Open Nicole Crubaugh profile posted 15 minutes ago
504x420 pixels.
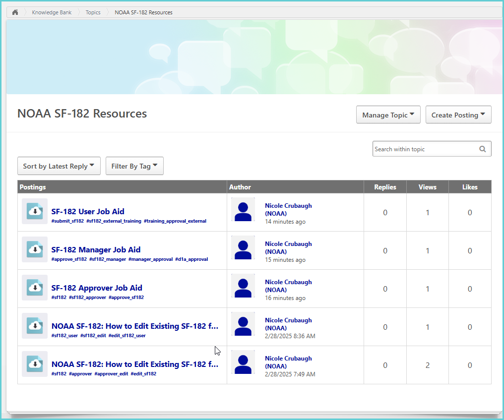coord(288,248)
